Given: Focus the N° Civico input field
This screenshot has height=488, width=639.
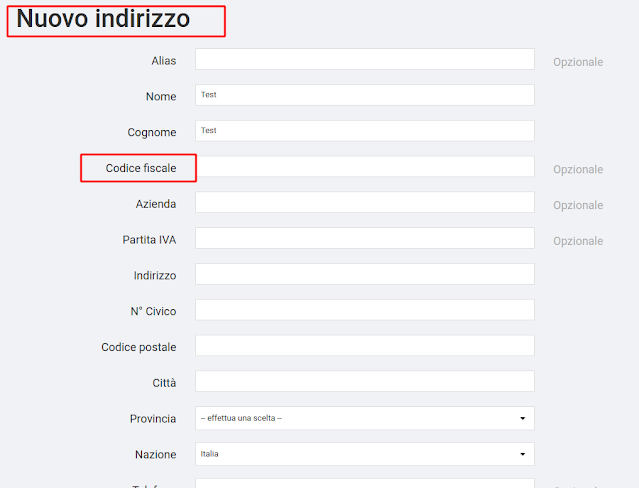Looking at the screenshot, I should click(x=365, y=310).
